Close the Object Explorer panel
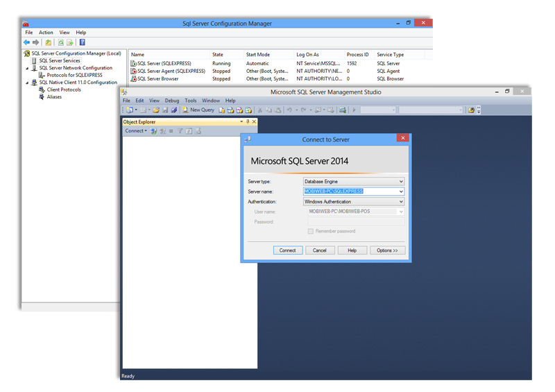The width and height of the screenshot is (555, 392). [x=254, y=121]
